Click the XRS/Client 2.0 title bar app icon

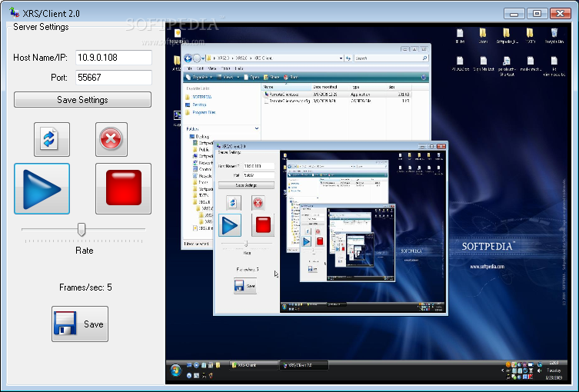tap(14, 13)
